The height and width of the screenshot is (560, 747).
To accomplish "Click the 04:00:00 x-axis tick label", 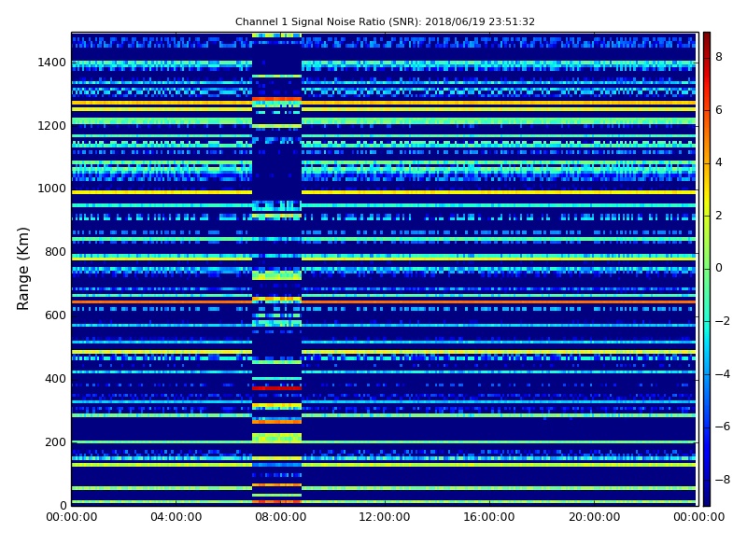I will [176, 517].
